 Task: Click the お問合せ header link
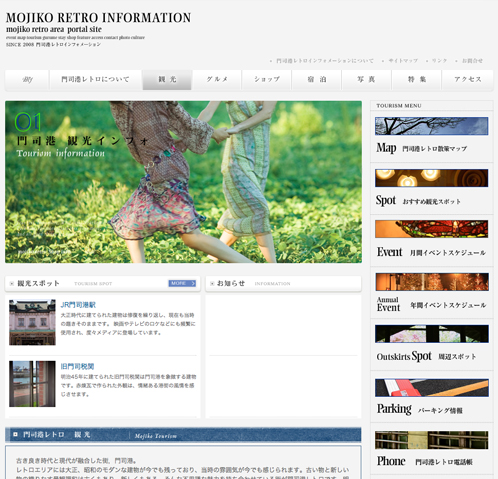472,61
